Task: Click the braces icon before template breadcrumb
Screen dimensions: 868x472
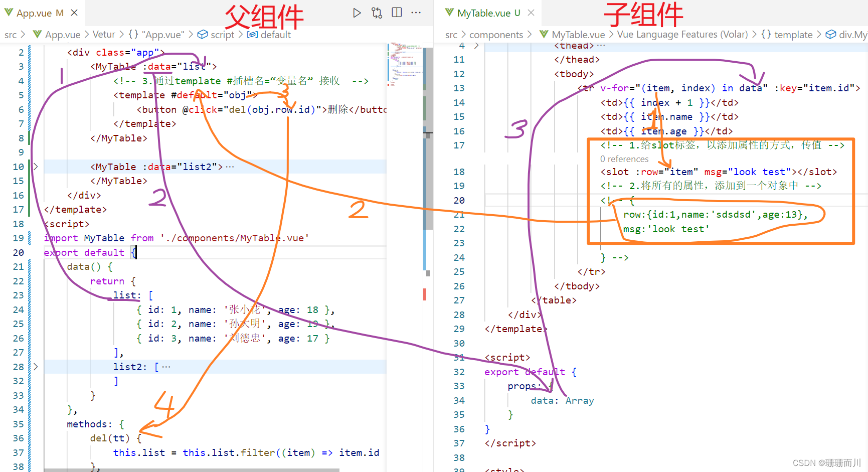Action: click(766, 34)
